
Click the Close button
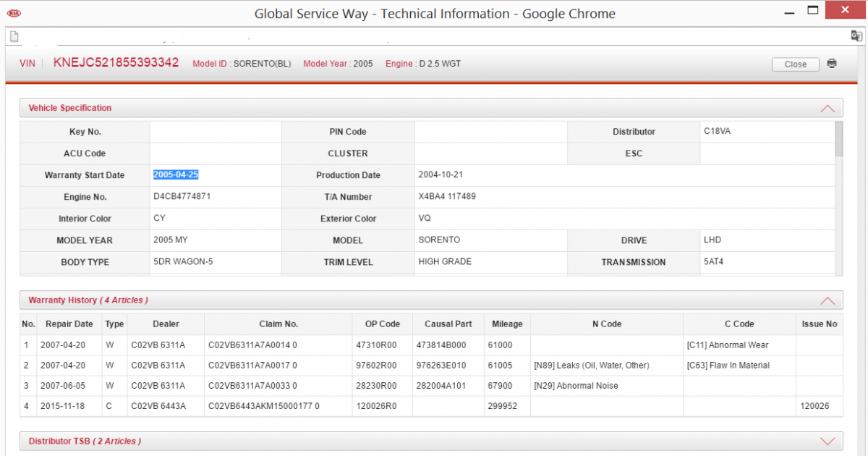[x=795, y=64]
